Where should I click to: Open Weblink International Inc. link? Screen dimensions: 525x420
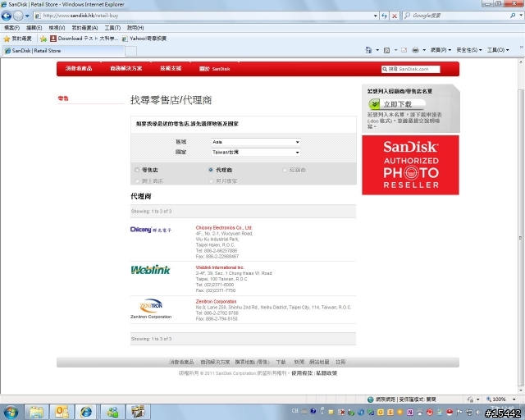[220, 267]
